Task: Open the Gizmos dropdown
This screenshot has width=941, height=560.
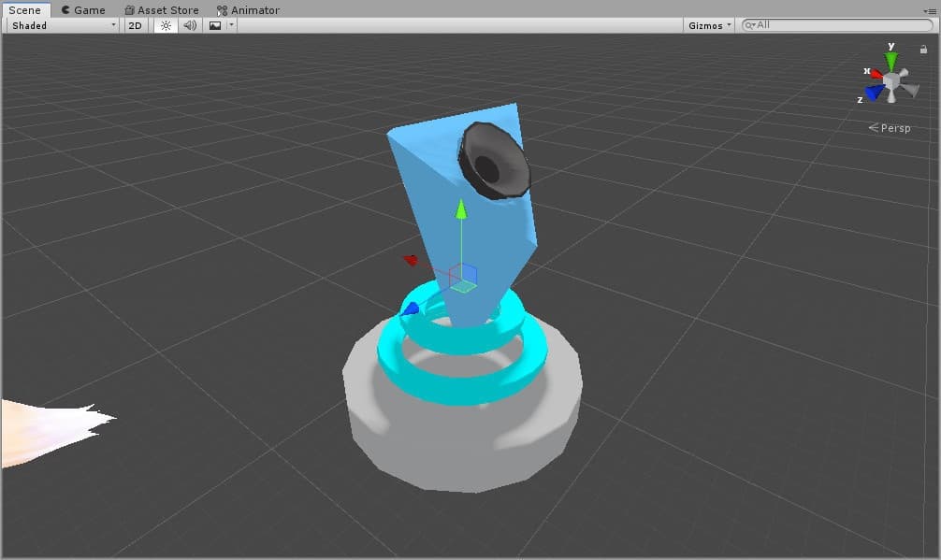Action: 709,25
